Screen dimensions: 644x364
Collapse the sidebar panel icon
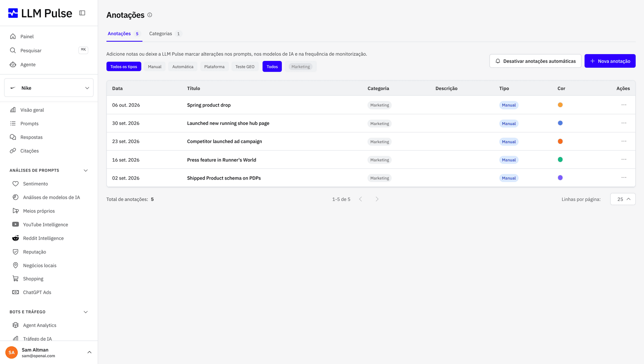pyautogui.click(x=82, y=13)
